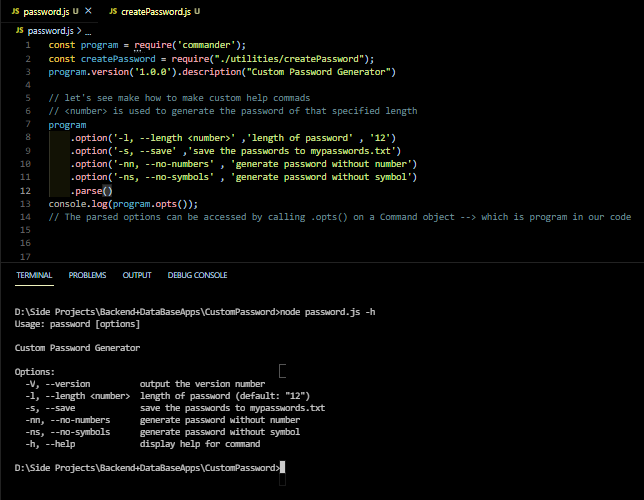
Task: Click the '-nn, --no-numbers' option string in code
Action: coord(163,164)
